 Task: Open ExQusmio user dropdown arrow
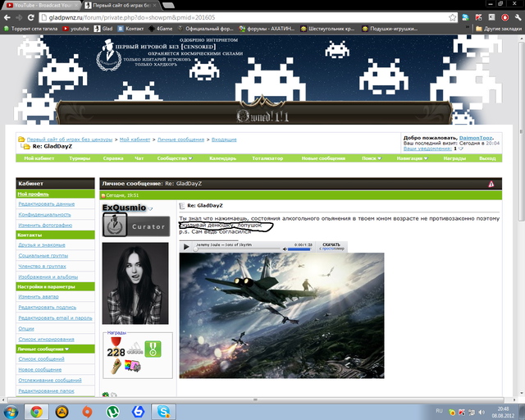[x=151, y=208]
